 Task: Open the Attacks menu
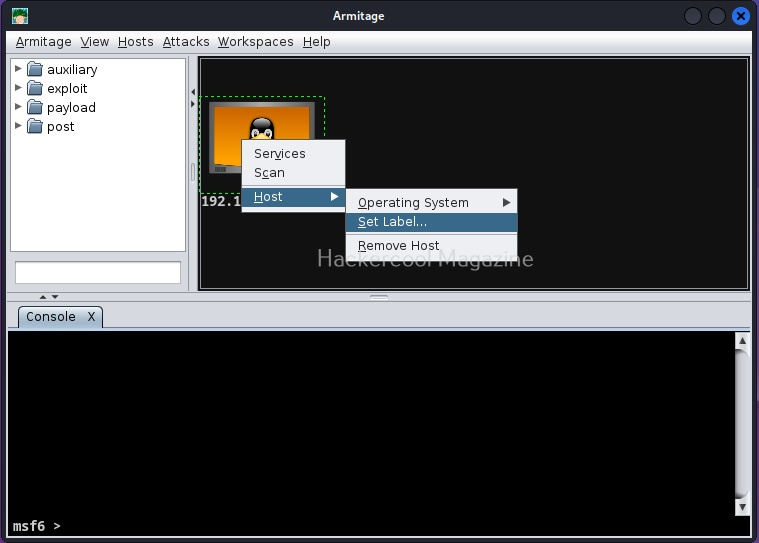186,42
